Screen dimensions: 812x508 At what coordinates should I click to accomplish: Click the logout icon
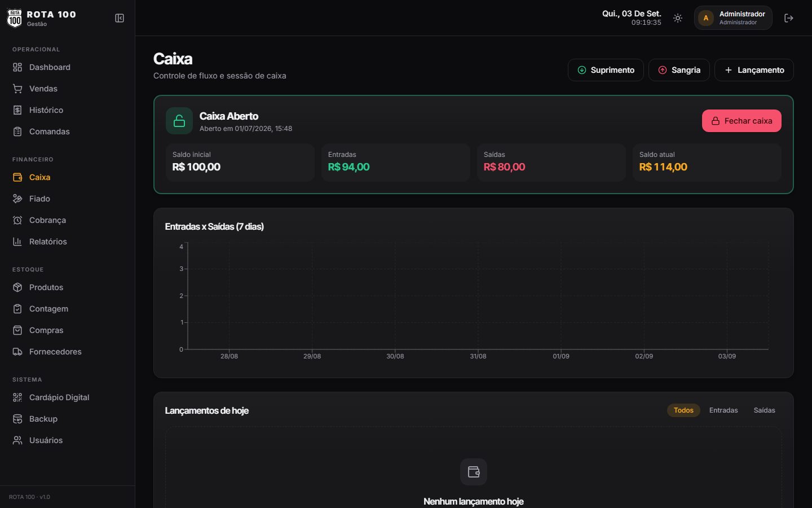(x=789, y=18)
